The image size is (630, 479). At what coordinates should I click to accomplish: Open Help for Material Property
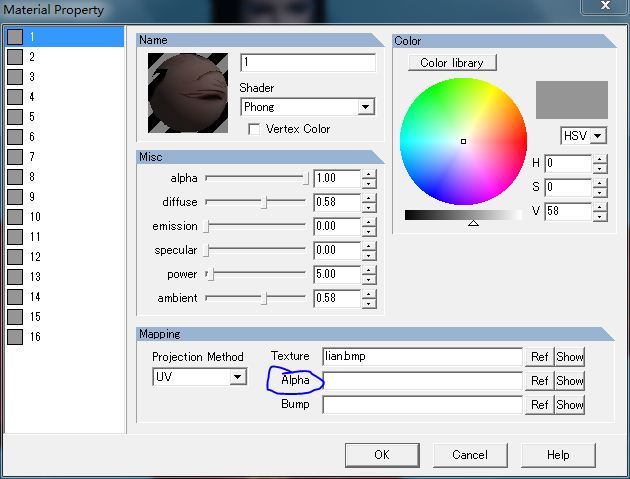558,455
